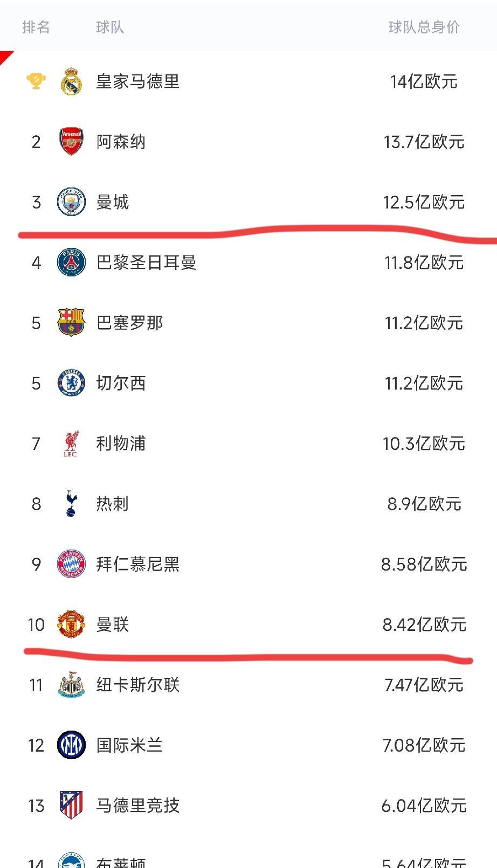Open team name 皇家马德里
The image size is (497, 868).
coord(137,82)
